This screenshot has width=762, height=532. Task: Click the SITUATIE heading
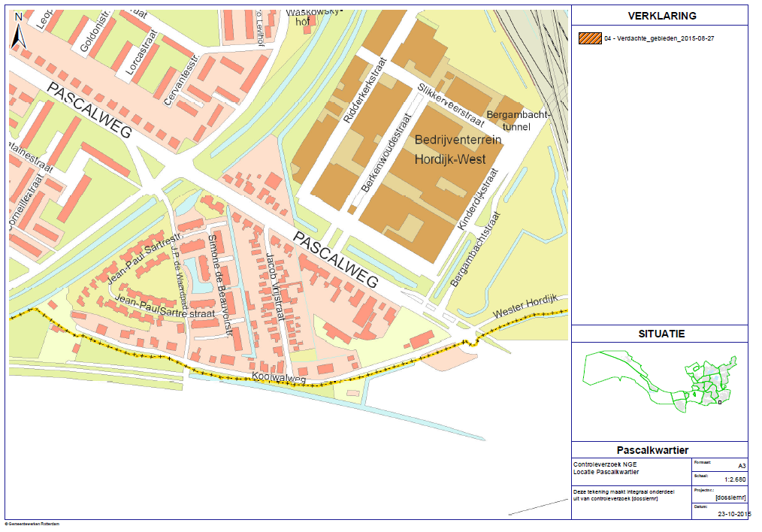tap(661, 334)
